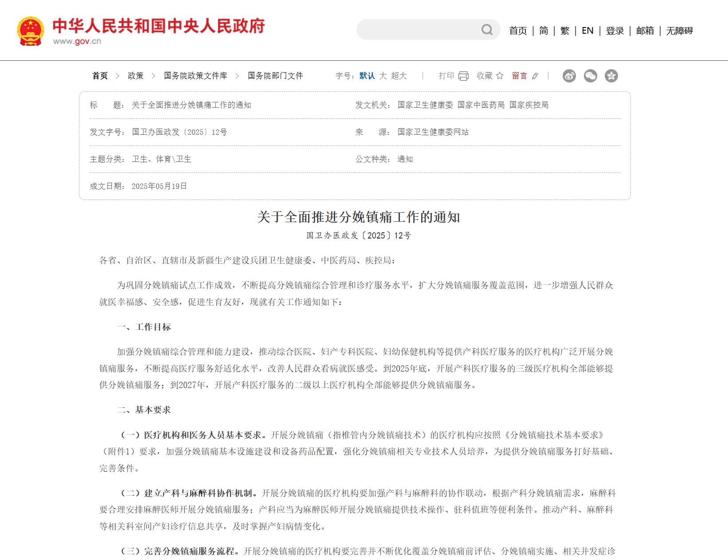
Task: Switch site language to EN
Action: (587, 31)
